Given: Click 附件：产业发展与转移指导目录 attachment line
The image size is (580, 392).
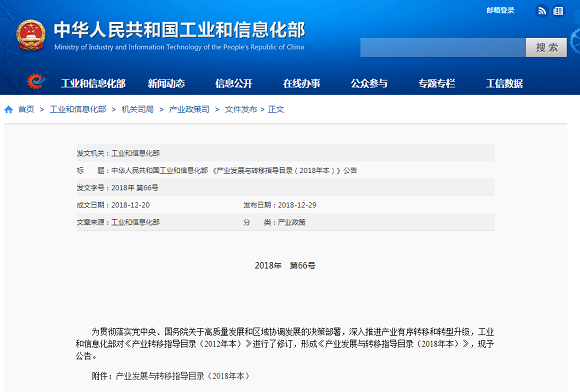Looking at the screenshot, I should 171,376.
